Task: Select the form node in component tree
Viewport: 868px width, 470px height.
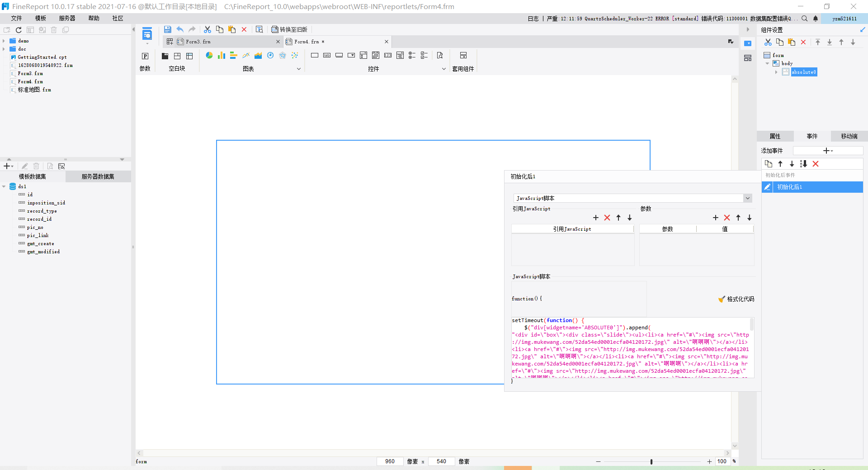Action: coord(778,55)
